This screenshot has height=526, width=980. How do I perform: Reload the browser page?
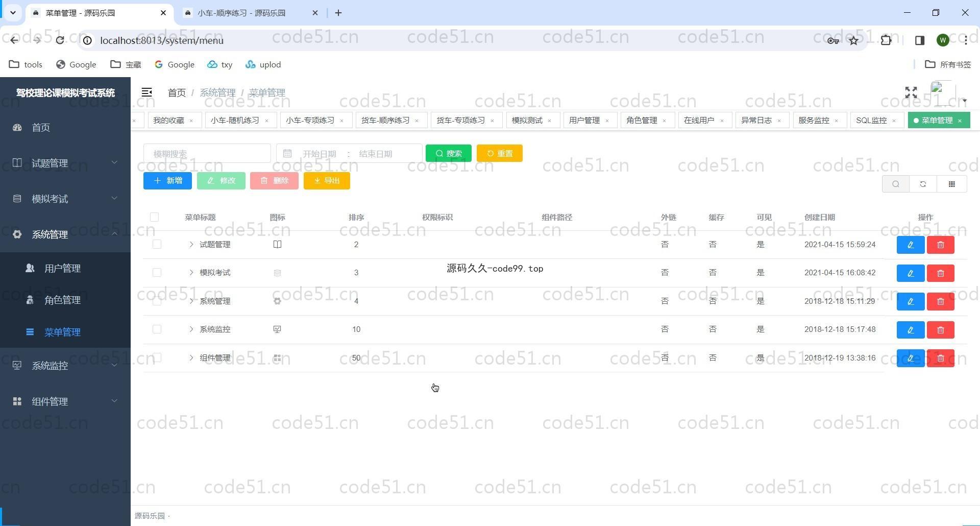(x=60, y=40)
